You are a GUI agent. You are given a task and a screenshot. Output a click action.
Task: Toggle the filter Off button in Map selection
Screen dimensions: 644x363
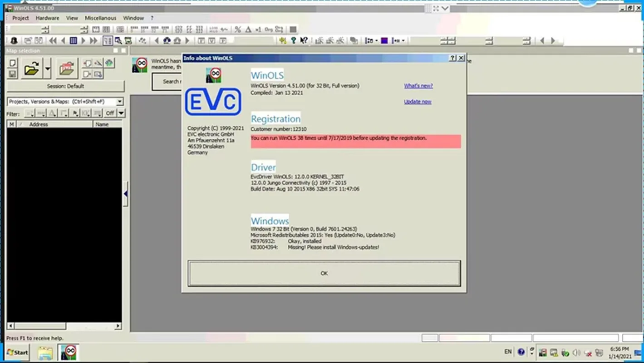110,113
